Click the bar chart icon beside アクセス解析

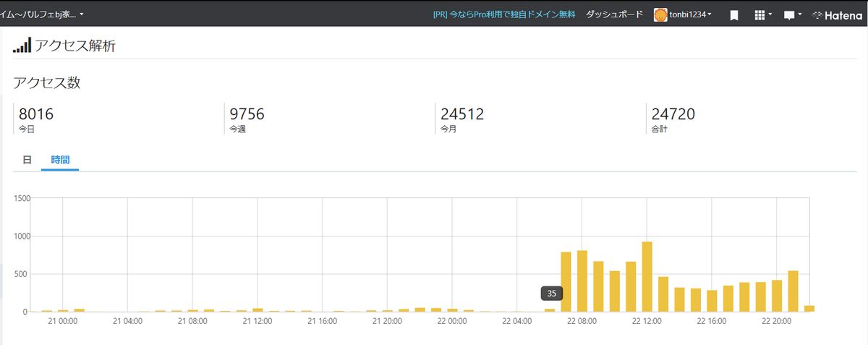22,46
